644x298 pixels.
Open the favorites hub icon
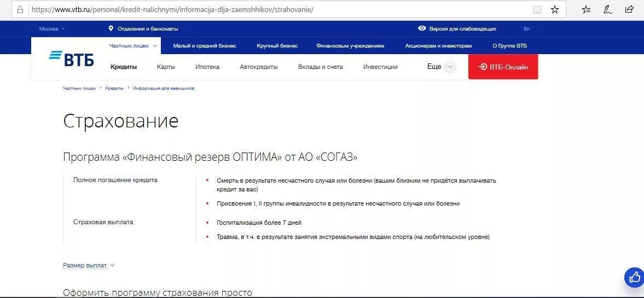pyautogui.click(x=586, y=9)
